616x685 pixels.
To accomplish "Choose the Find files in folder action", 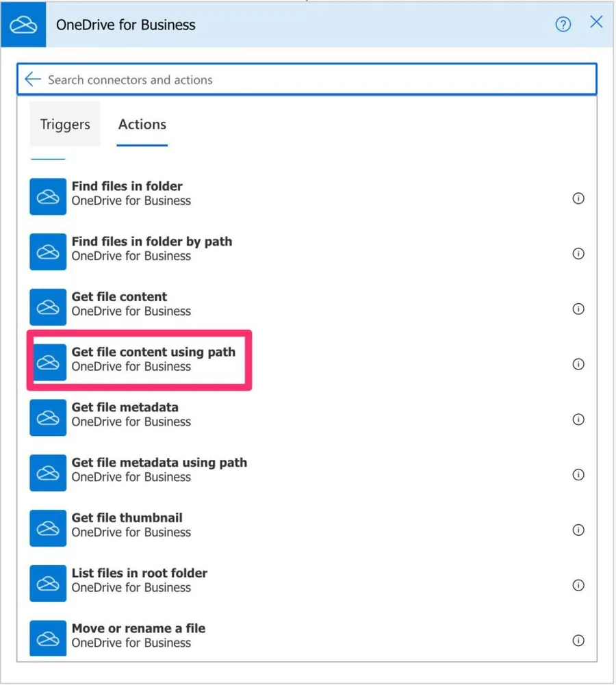I will point(127,193).
